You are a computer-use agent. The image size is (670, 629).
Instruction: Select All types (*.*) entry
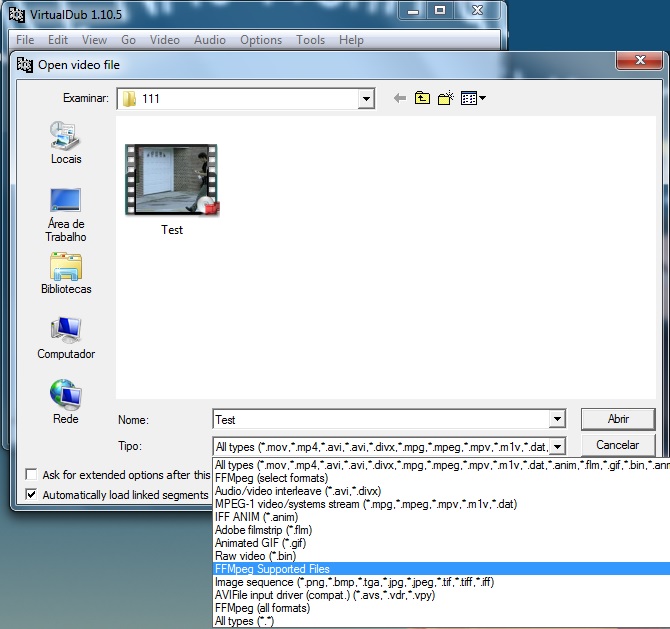(x=441, y=621)
